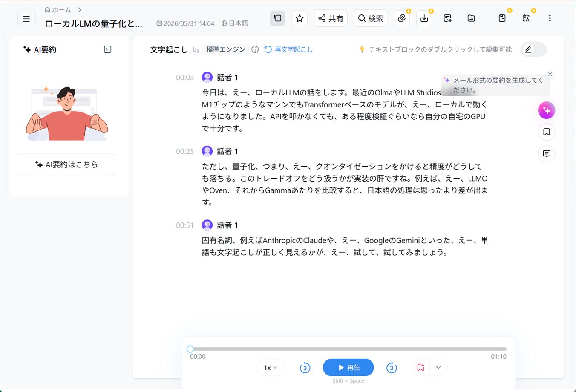Open the three-dot more options menu

[x=550, y=18]
